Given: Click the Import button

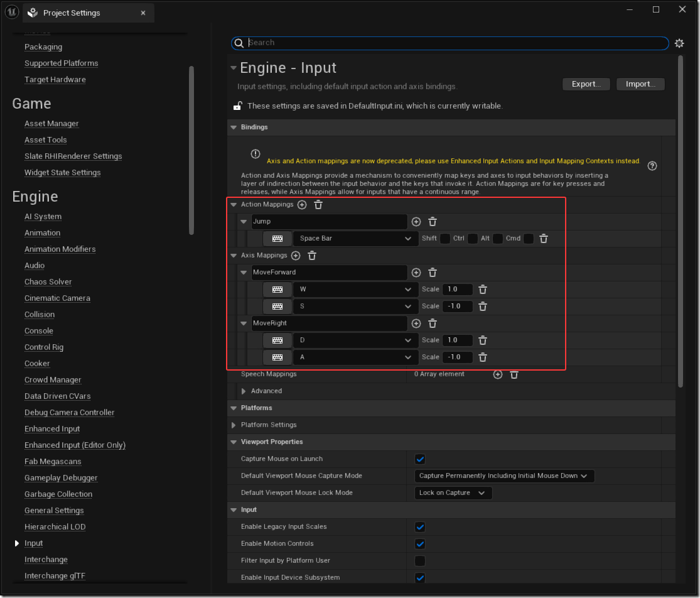Looking at the screenshot, I should coord(640,84).
